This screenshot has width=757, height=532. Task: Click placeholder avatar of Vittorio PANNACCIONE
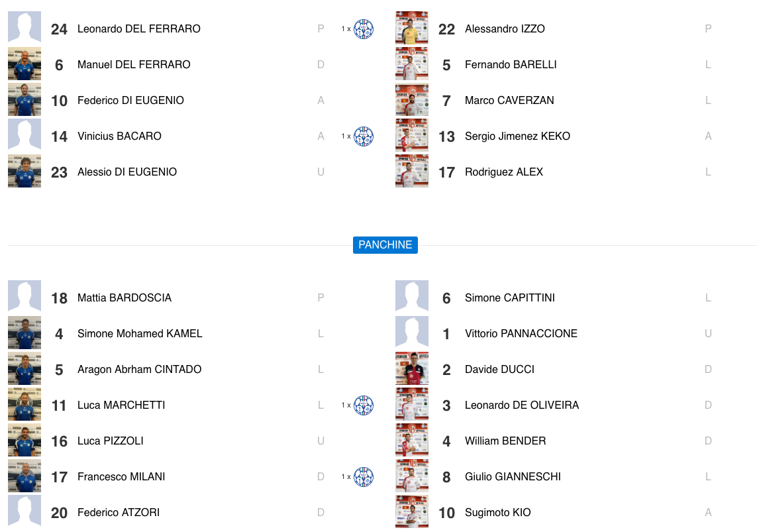412,332
